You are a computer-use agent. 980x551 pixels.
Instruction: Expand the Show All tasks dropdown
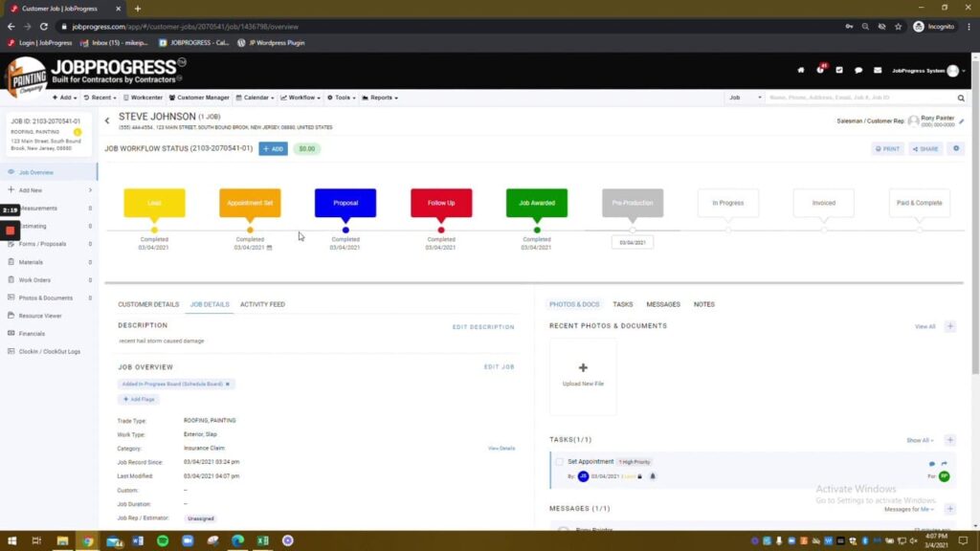[x=918, y=440]
